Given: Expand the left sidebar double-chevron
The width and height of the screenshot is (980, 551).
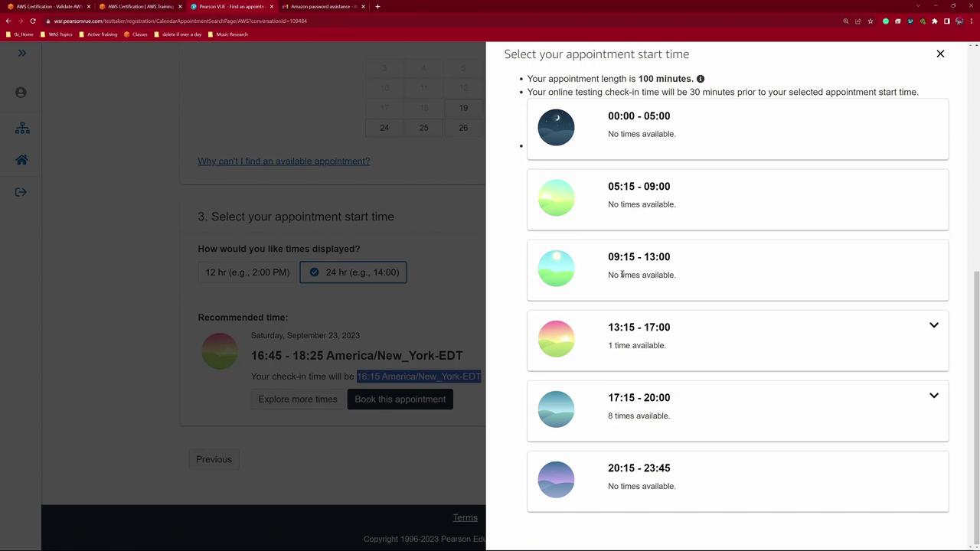Looking at the screenshot, I should tap(22, 53).
